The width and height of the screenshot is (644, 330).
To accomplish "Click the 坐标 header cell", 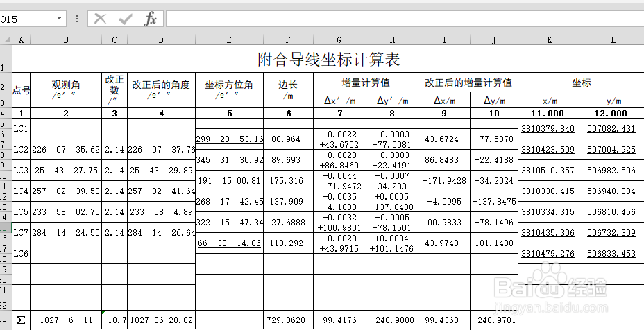I will 581,82.
